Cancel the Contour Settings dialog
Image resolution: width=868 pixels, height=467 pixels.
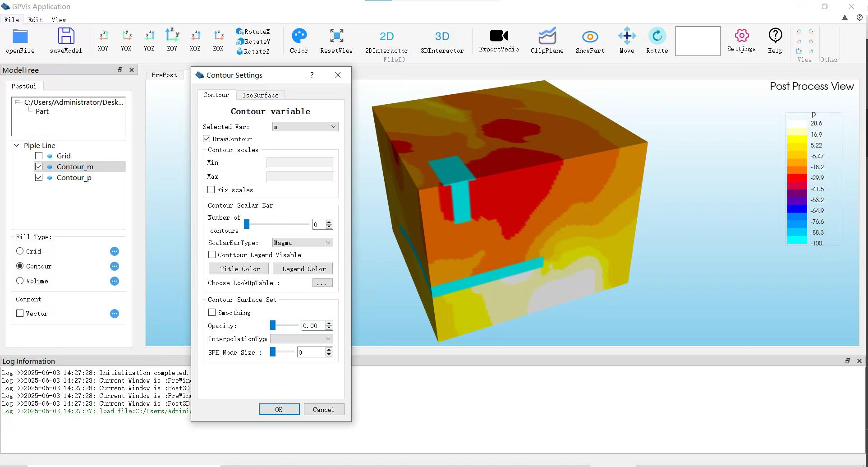coord(324,409)
